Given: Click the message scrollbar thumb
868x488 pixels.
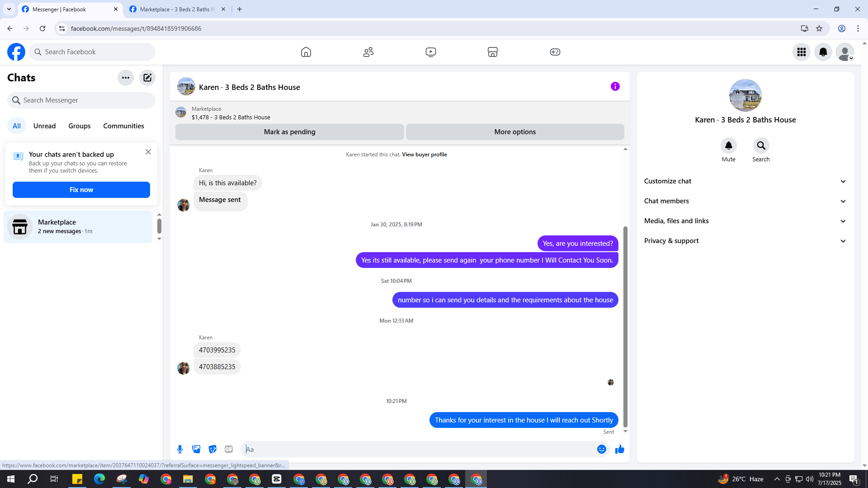Looking at the screenshot, I should [x=625, y=327].
